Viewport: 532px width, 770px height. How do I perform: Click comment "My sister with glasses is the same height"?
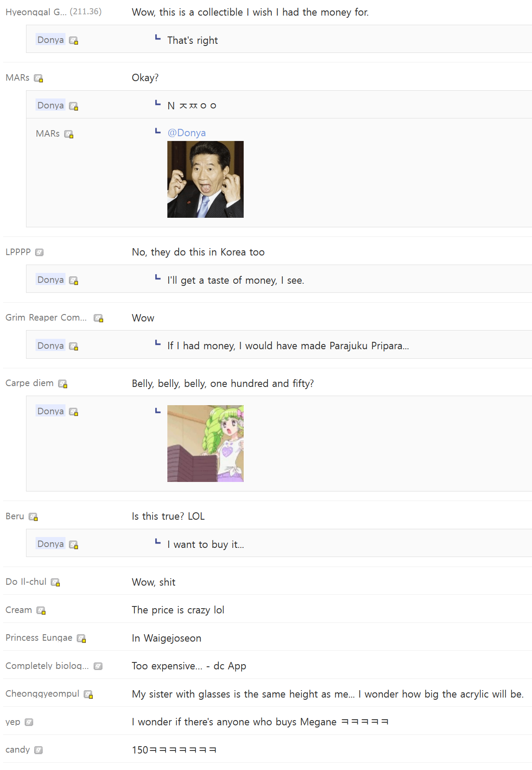coord(328,694)
